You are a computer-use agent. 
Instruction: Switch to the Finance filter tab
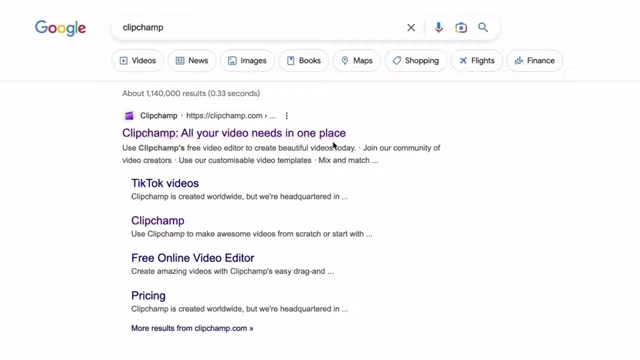pyautogui.click(x=535, y=60)
